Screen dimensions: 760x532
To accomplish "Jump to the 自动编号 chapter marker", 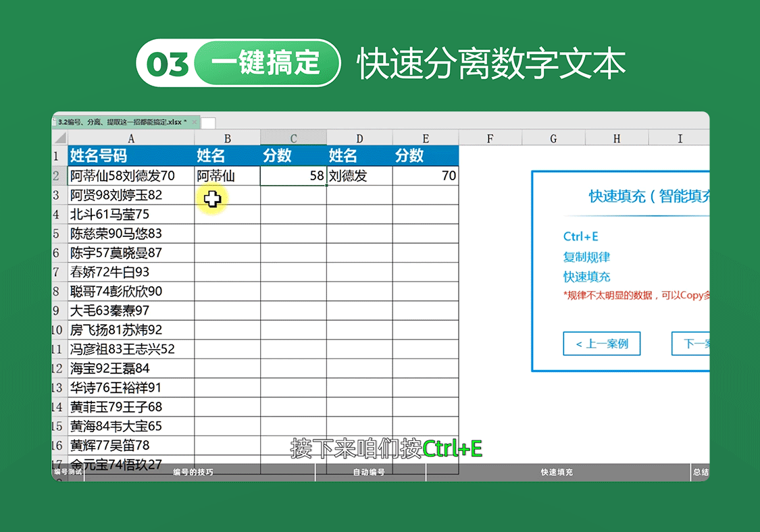I will [x=370, y=472].
